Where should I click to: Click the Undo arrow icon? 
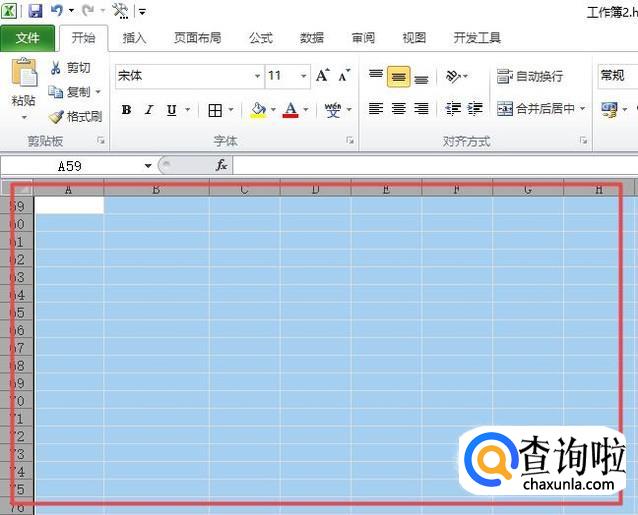click(x=57, y=11)
